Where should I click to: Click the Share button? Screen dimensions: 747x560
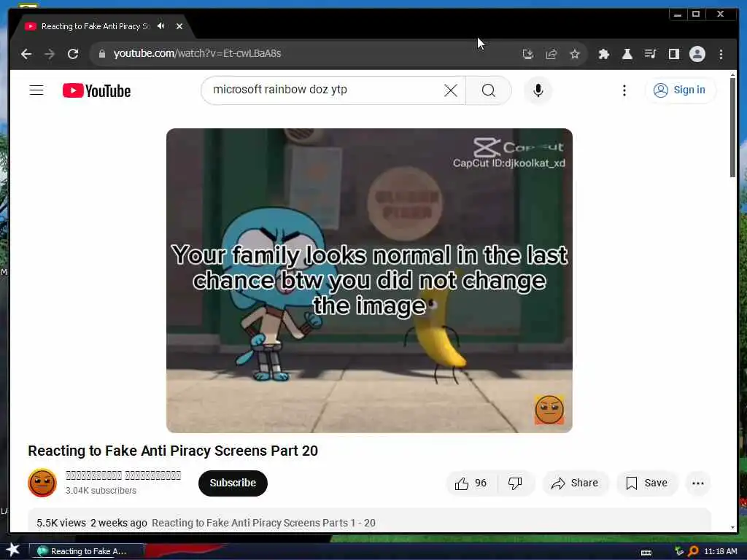tap(575, 483)
